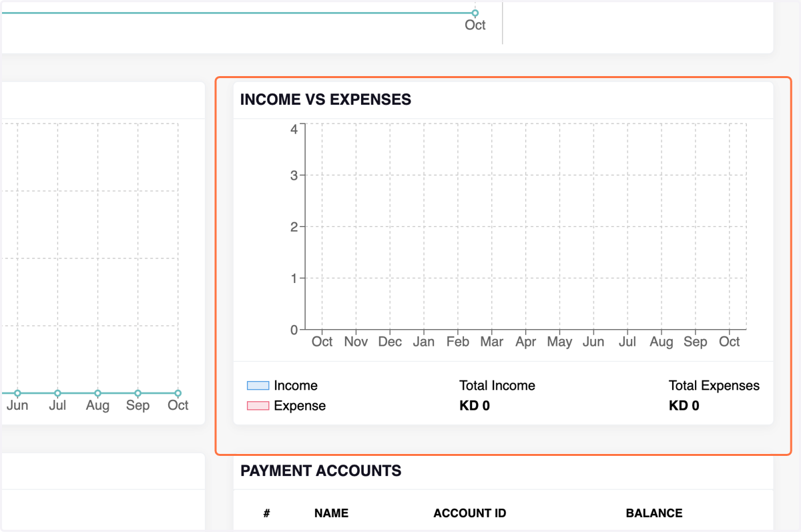
Task: Click the NAME column header
Action: click(332, 513)
